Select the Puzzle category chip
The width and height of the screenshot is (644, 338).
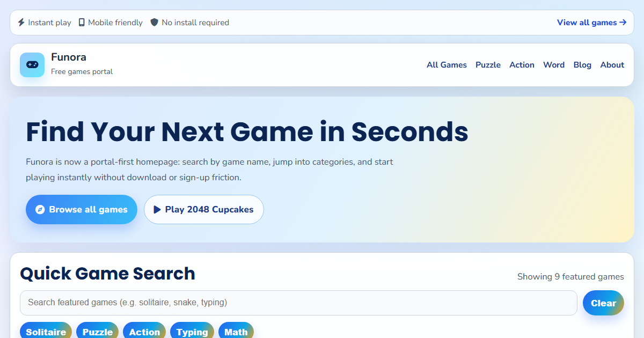(97, 331)
